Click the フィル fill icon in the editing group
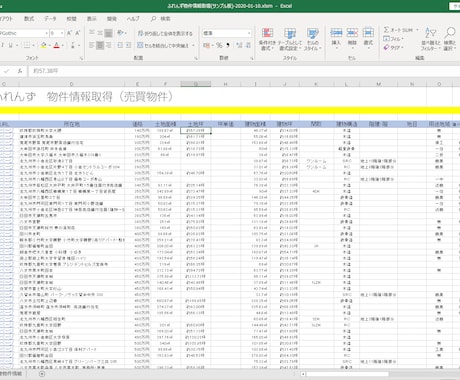This screenshot has width=460, height=380. pyautogui.click(x=386, y=39)
